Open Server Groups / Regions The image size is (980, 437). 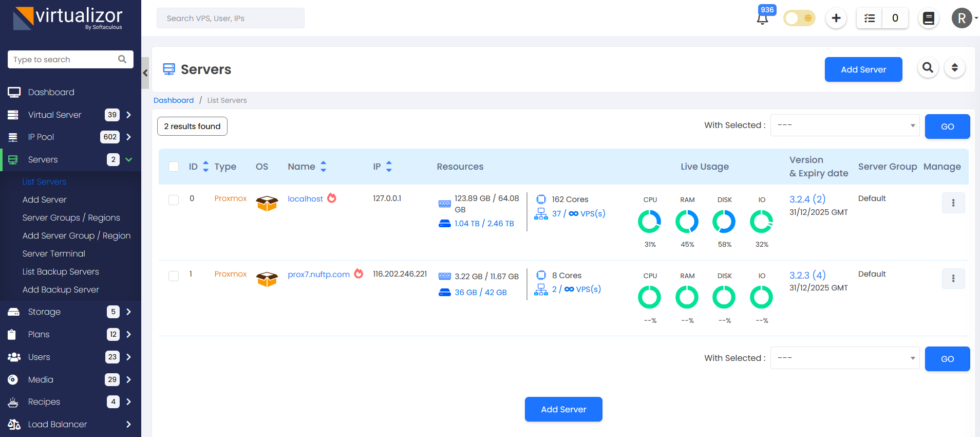[71, 218]
